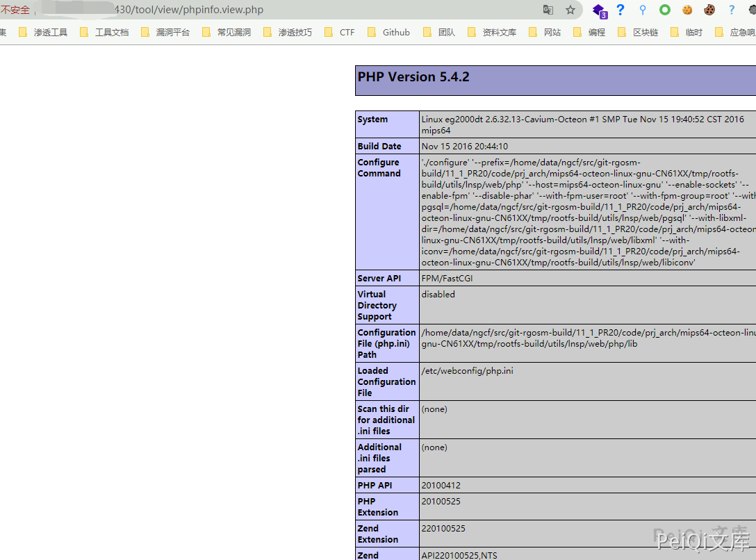This screenshot has height=560, width=756.
Task: Click the rightmost question mark extension icon
Action: point(731,10)
